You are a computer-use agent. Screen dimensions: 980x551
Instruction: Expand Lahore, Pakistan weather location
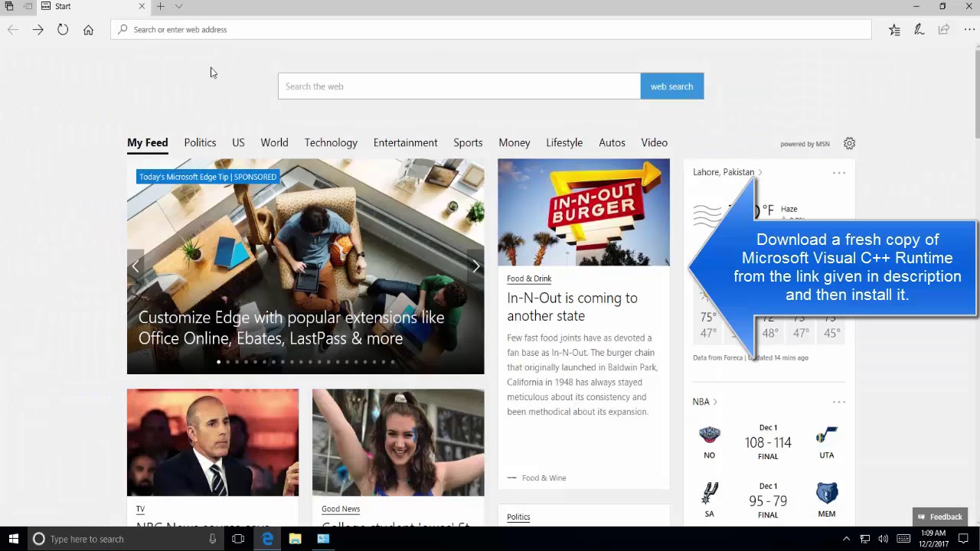click(727, 172)
